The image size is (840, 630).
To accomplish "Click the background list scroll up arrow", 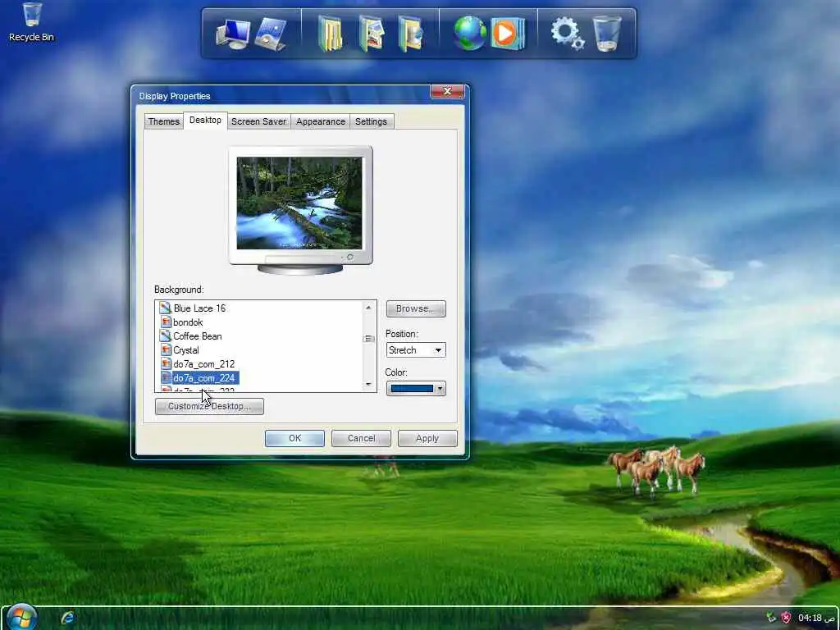I will pos(368,308).
